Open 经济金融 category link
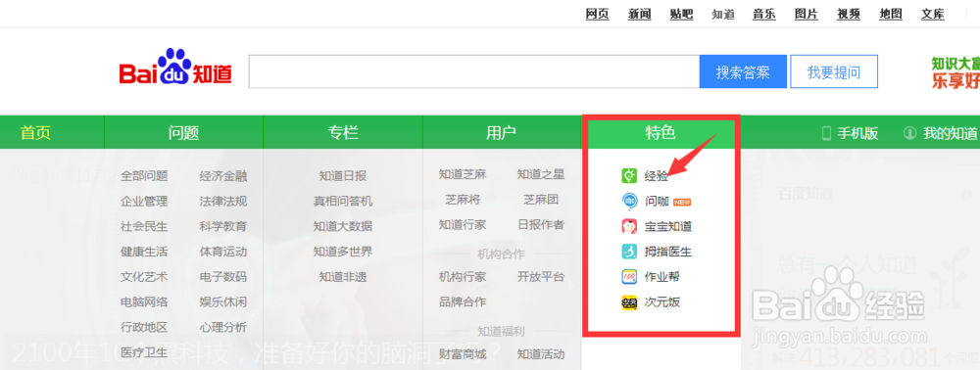980x370 pixels. click(223, 176)
